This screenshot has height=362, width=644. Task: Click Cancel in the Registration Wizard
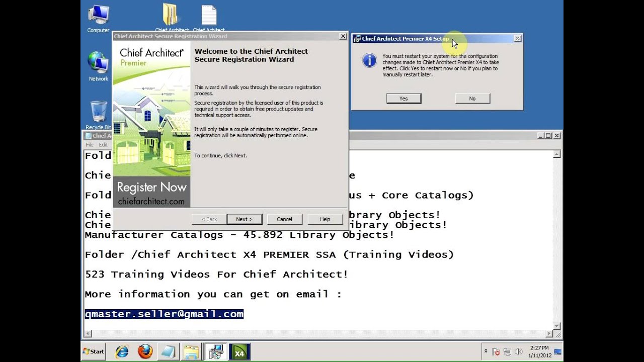tap(284, 219)
